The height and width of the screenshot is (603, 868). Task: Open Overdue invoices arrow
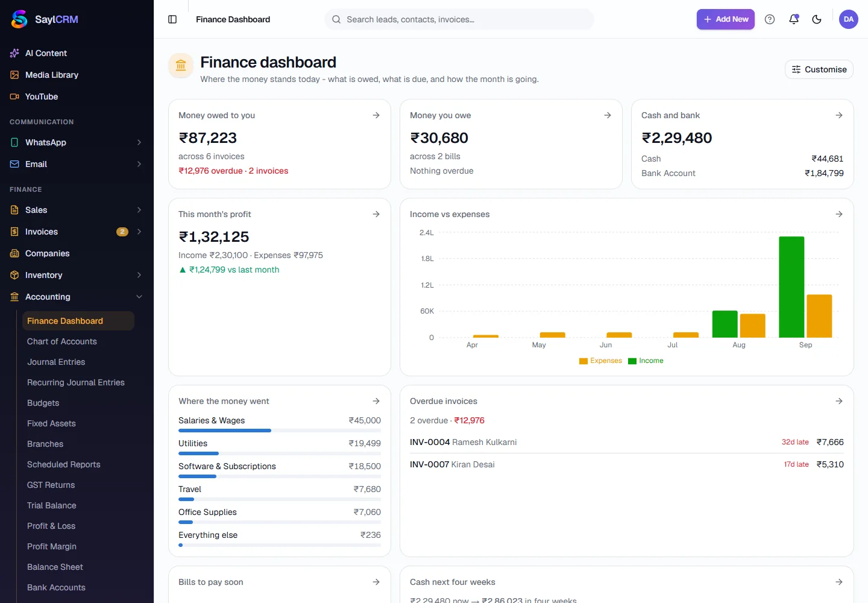pos(839,401)
